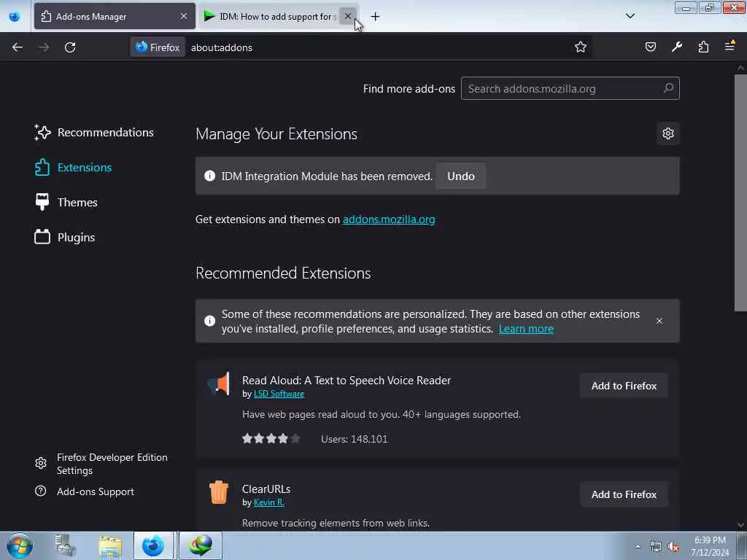Open developer tools wrench icon
This screenshot has width=747, height=560.
676,47
